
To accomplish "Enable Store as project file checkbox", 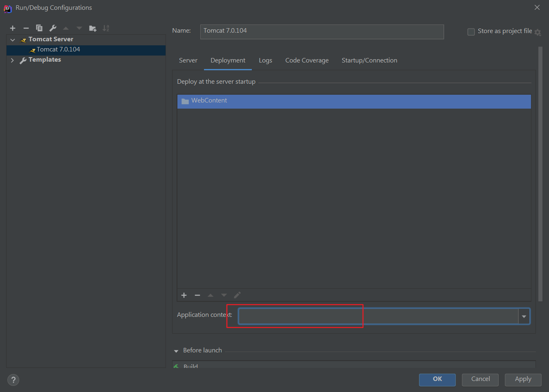I will [471, 31].
